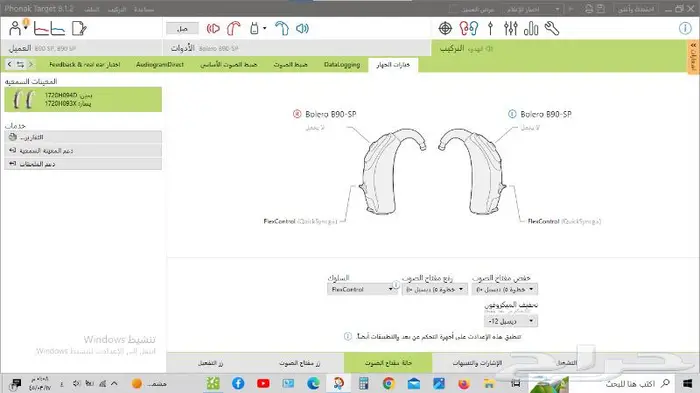Image resolution: width=700 pixels, height=393 pixels.
Task: Open the رفع مفتاح الصوت dropdown
Action: click(x=434, y=289)
